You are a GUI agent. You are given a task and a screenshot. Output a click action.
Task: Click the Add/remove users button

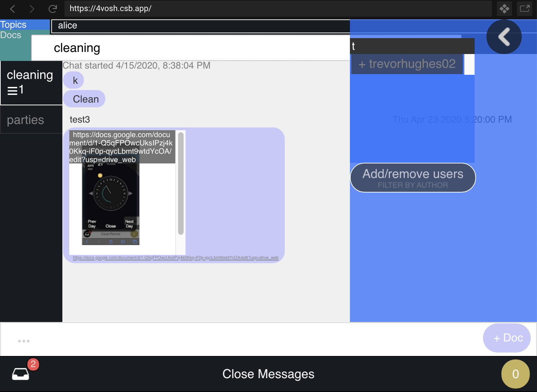[413, 178]
